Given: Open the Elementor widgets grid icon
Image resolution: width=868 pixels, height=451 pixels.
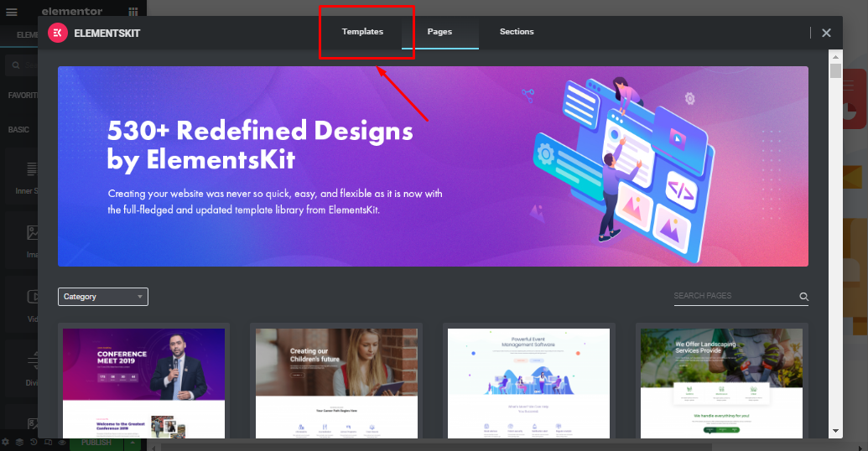Looking at the screenshot, I should pyautogui.click(x=133, y=12).
